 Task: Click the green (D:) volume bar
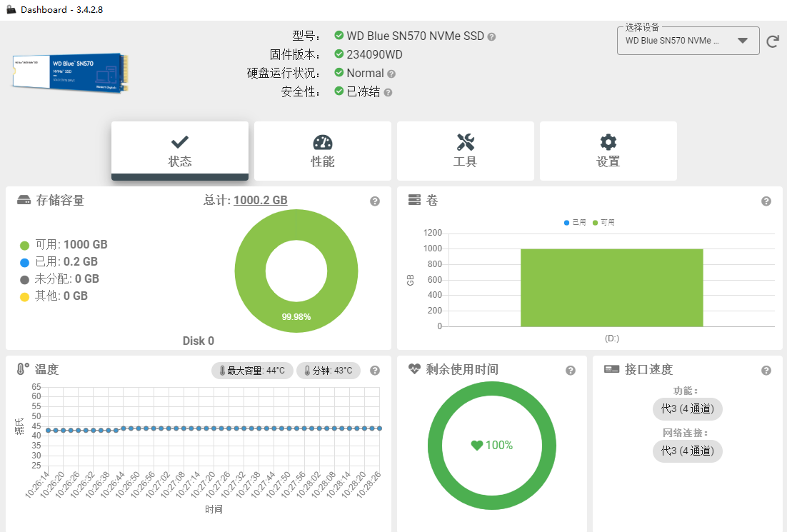611,287
